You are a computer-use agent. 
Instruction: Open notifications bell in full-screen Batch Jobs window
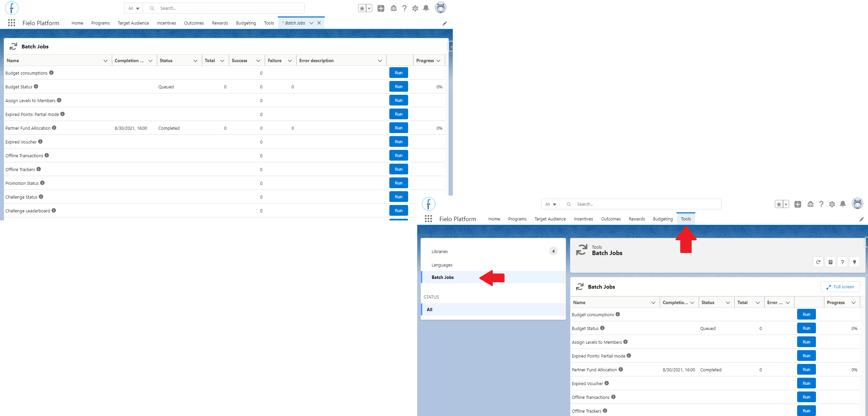coord(426,8)
